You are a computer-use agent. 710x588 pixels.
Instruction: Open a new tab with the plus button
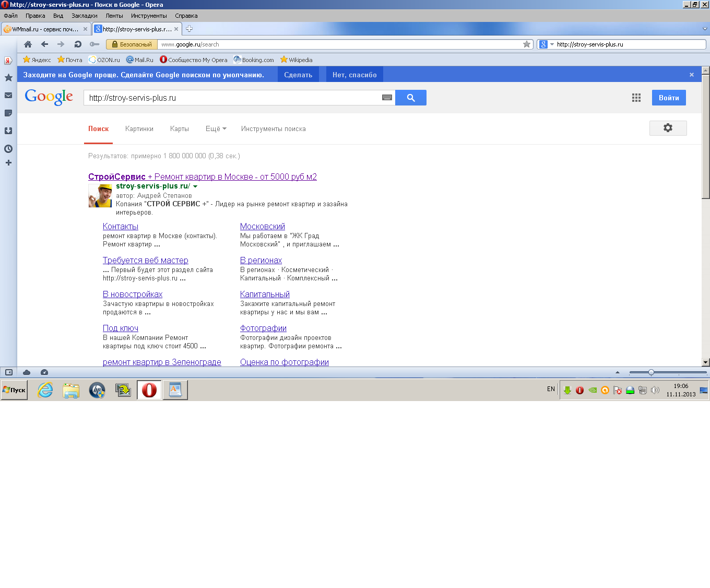(190, 29)
